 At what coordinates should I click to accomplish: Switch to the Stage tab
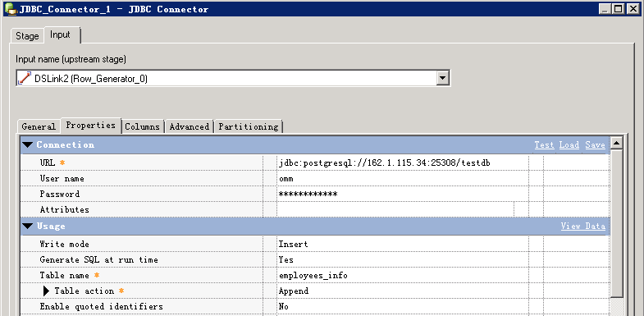coord(27,36)
